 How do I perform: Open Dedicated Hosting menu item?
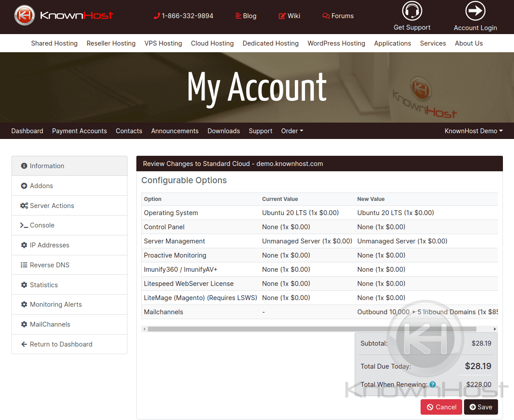(271, 43)
